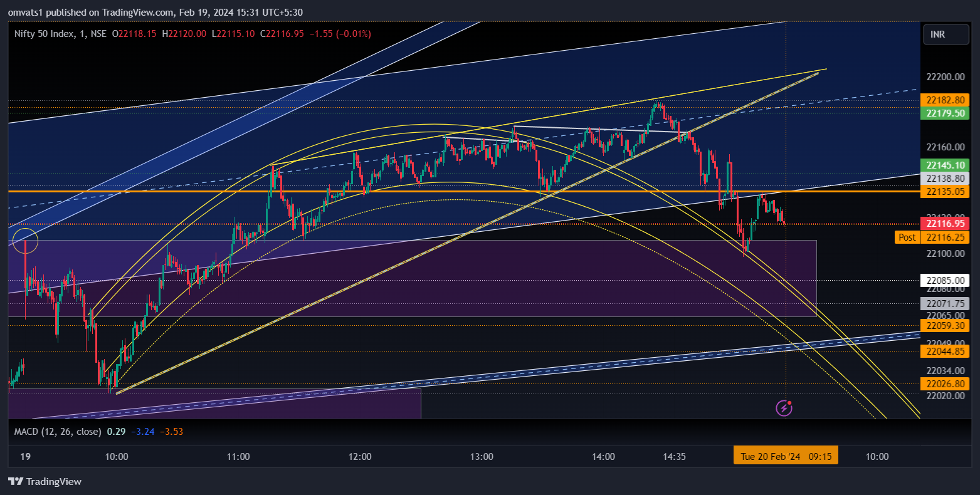The width and height of the screenshot is (980, 495).
Task: Click the low value L22115.10
Action: tap(233, 34)
